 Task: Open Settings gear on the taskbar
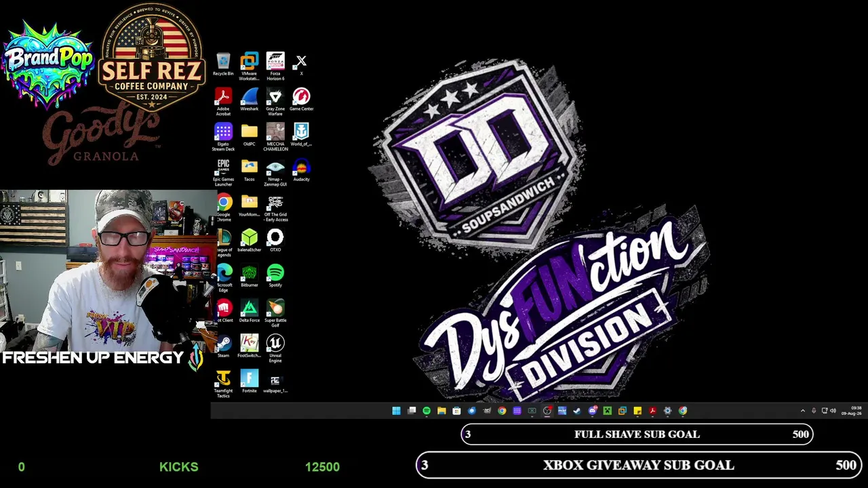(x=667, y=411)
